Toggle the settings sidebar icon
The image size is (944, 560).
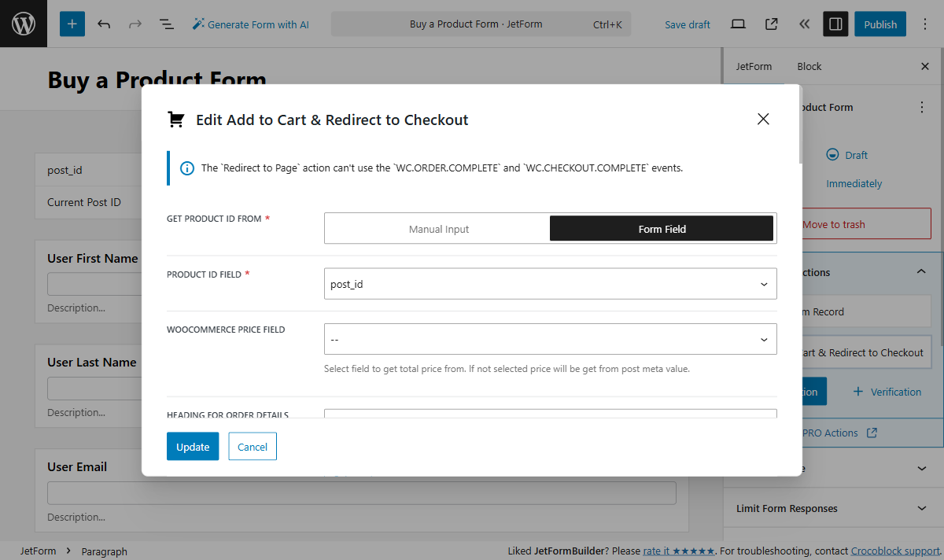click(835, 24)
